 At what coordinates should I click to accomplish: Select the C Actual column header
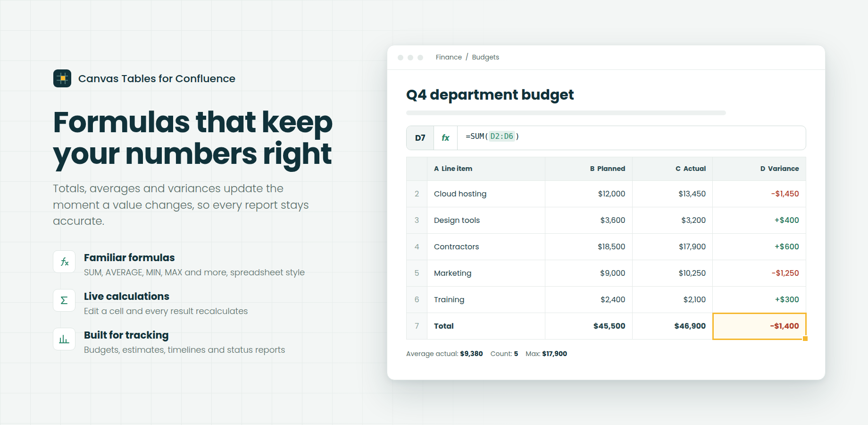pyautogui.click(x=673, y=169)
